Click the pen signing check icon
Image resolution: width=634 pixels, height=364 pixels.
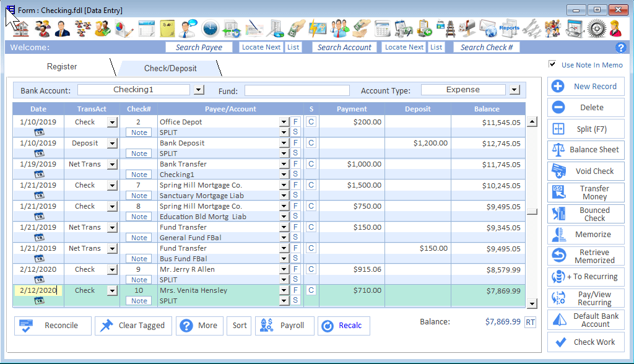[x=254, y=28]
